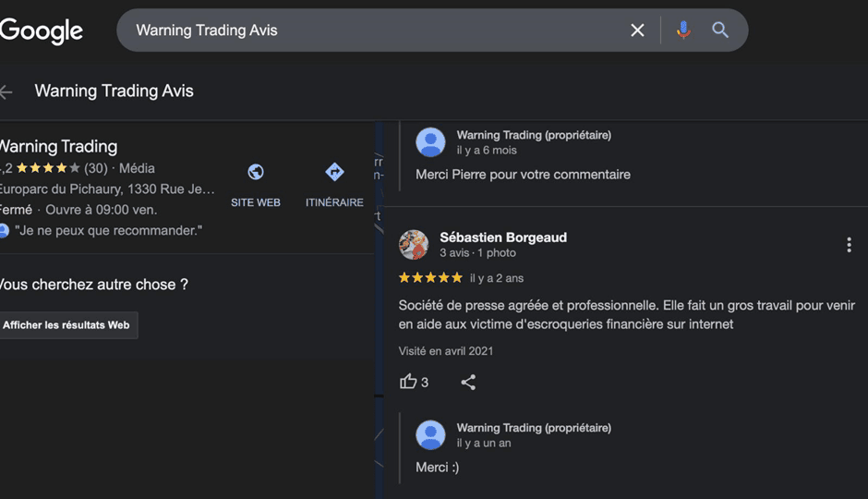Screen dimensions: 868x499
Task: Start voice search with microphone icon
Action: pyautogui.click(x=683, y=30)
